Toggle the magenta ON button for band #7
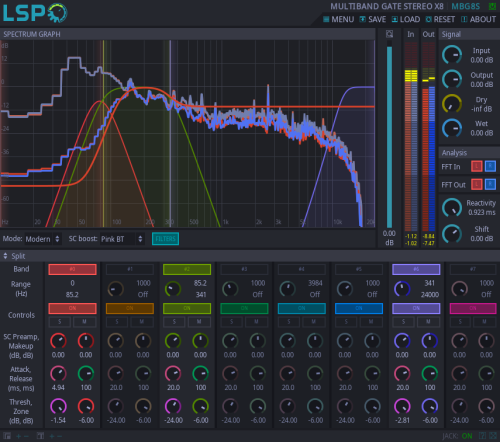Viewport: 500px width, 442px height. click(x=473, y=308)
